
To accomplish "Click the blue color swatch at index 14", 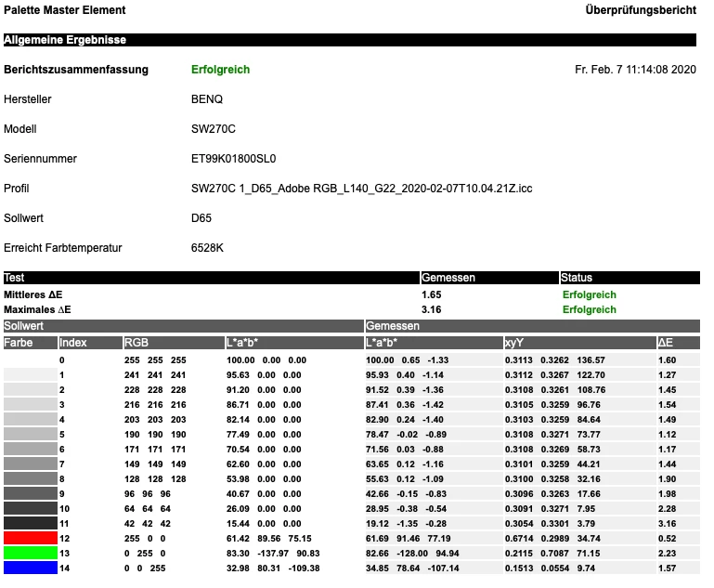I will pyautogui.click(x=31, y=568).
